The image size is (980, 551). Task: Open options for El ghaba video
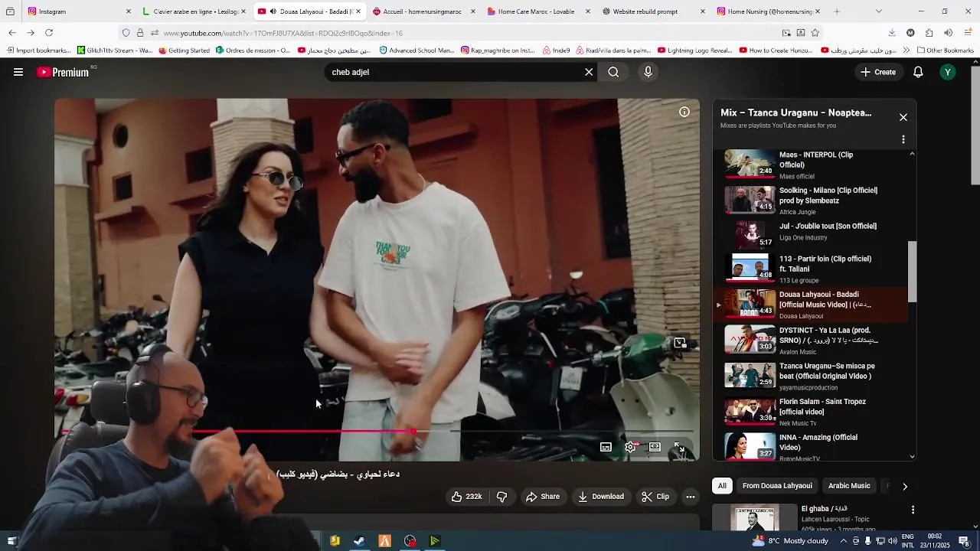coord(913,510)
